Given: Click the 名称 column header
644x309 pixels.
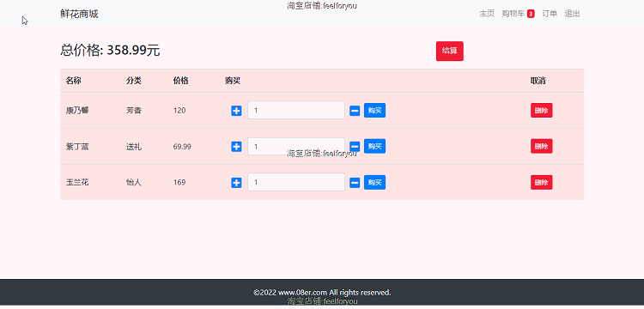Looking at the screenshot, I should tap(74, 81).
